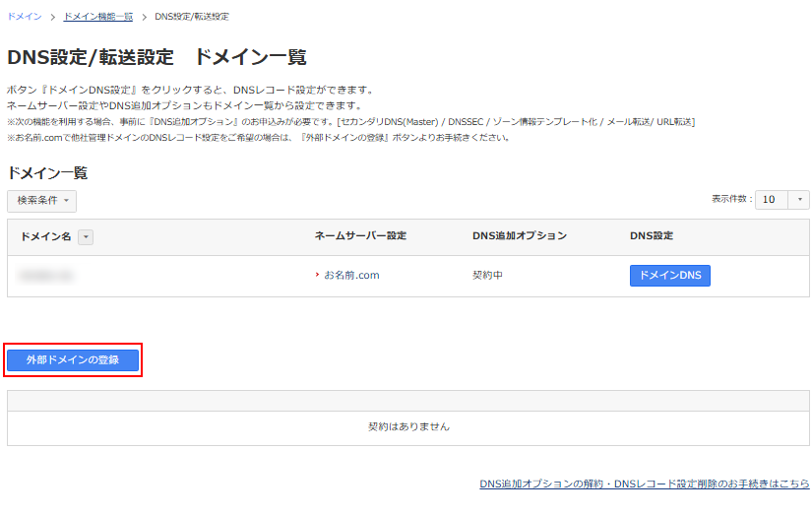Click the DNS追加オプション column header
The image size is (812, 516).
pos(520,236)
